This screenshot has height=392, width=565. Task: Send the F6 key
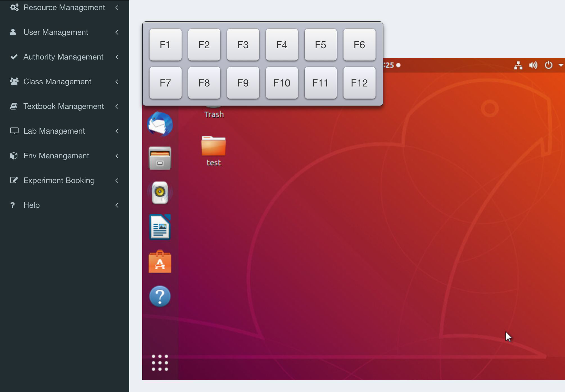click(x=359, y=45)
